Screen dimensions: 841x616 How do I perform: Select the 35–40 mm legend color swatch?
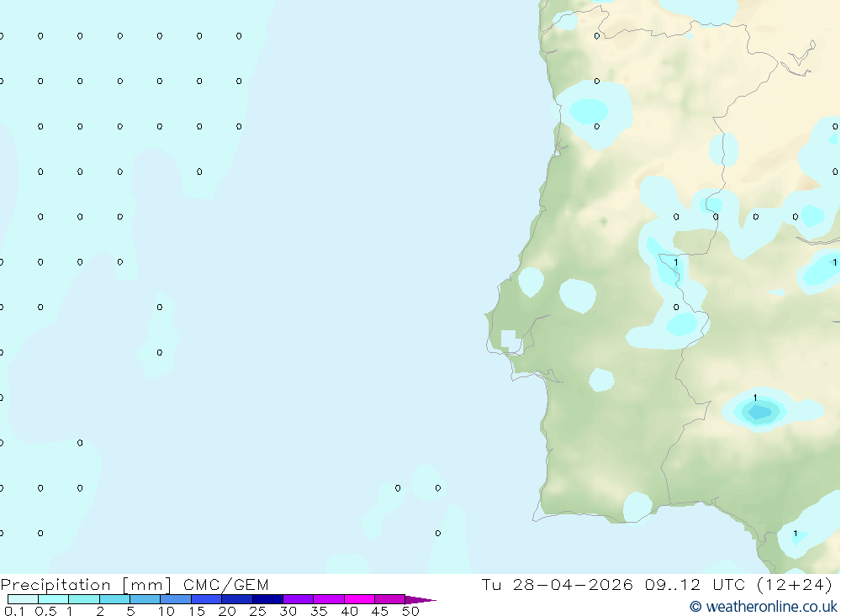(329, 599)
